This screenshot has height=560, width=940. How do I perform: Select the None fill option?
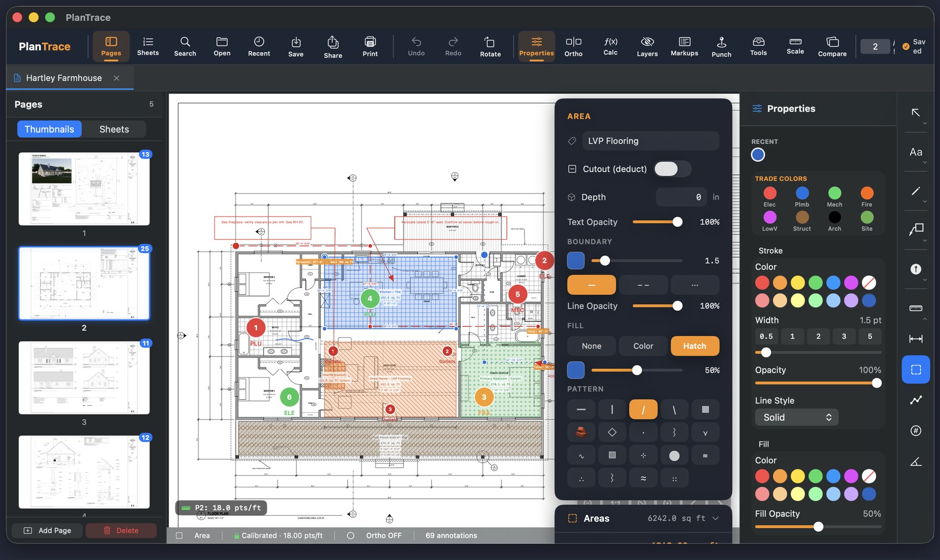(x=591, y=346)
